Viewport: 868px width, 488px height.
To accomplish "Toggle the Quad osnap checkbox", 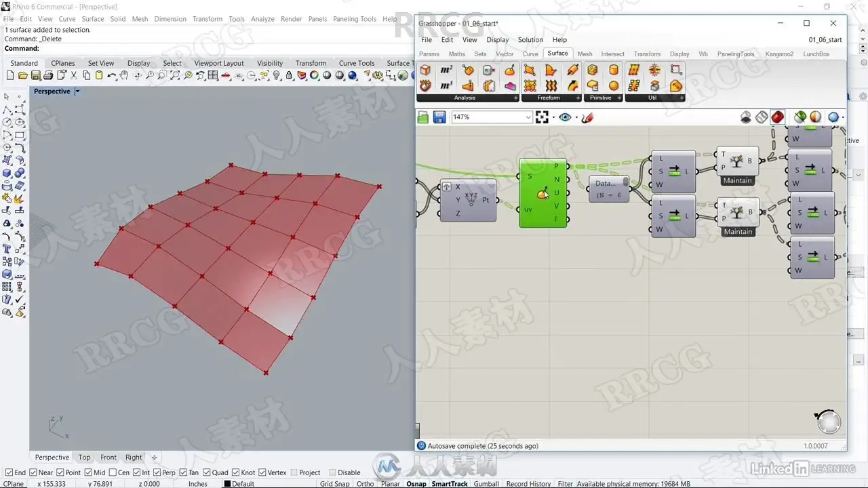I will point(206,472).
